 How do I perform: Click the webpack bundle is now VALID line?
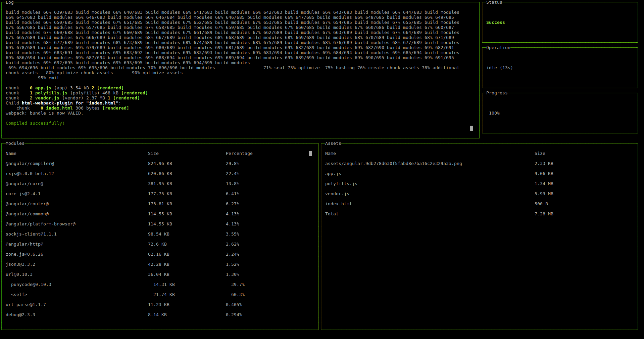pos(45,113)
